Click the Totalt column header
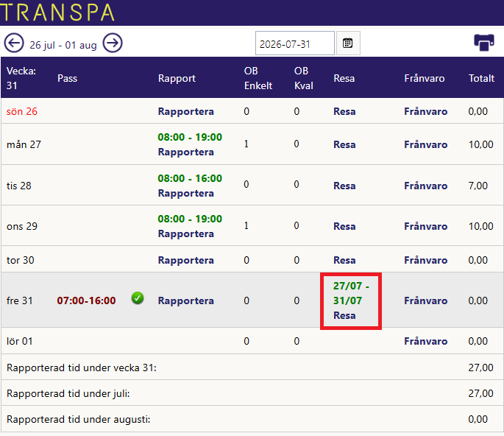 pos(481,78)
